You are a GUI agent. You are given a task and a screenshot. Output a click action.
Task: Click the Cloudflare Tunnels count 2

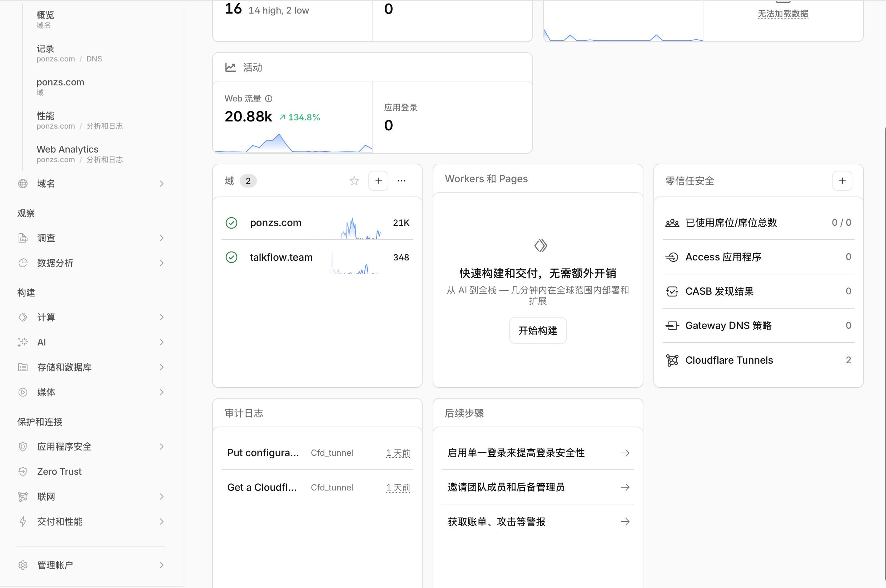pyautogui.click(x=848, y=360)
